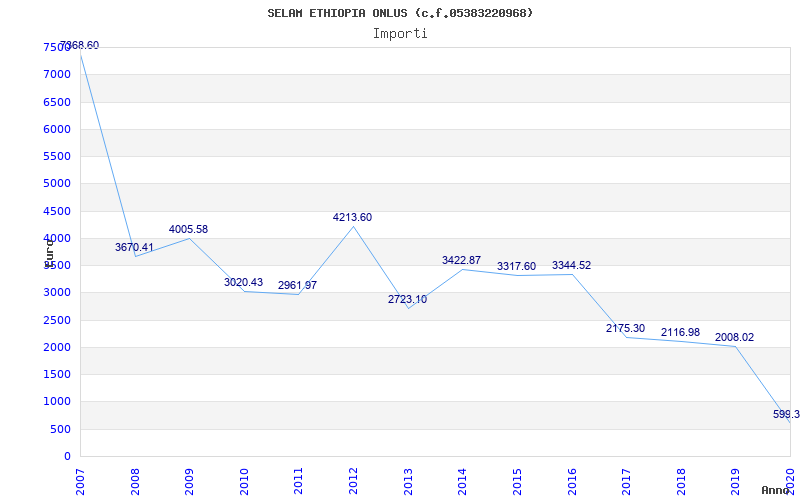Click the x-axis year 2020
Viewport: 800px width, 500px height.
pos(790,482)
